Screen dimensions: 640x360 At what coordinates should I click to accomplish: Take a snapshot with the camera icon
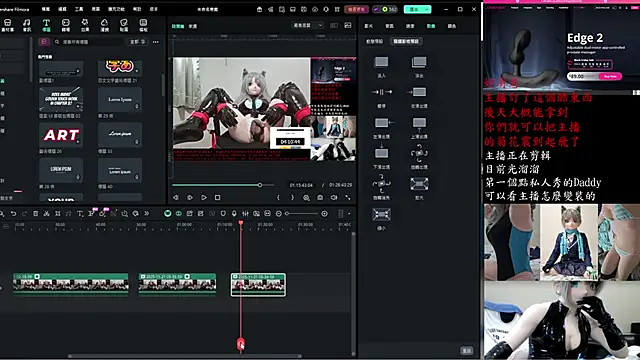[x=320, y=198]
